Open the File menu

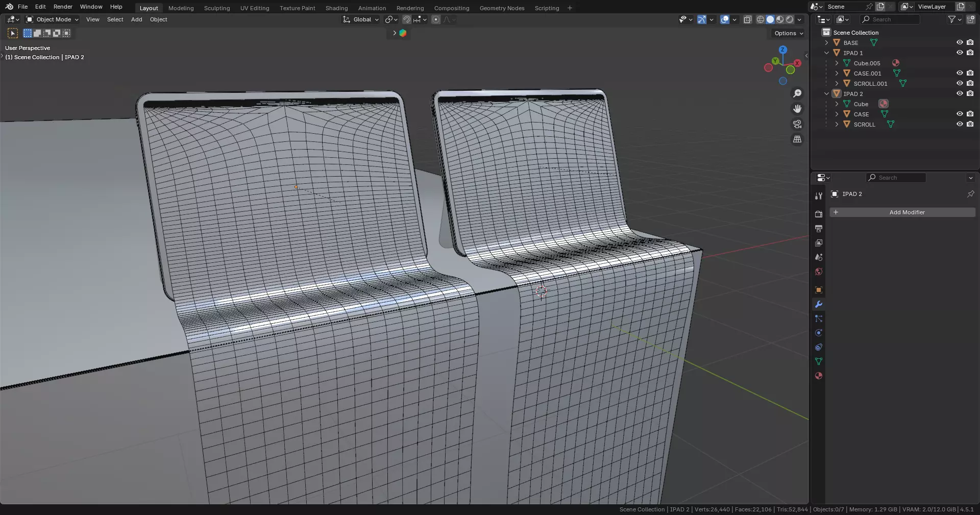pyautogui.click(x=22, y=7)
